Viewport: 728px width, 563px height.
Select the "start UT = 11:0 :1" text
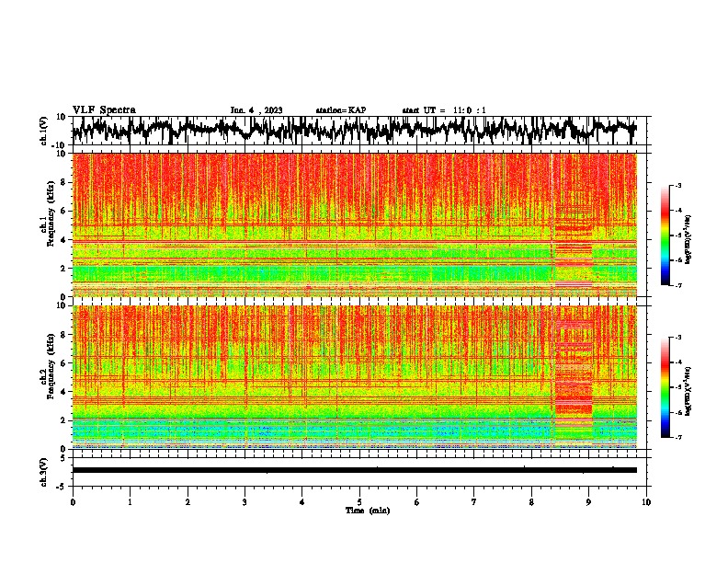pos(444,110)
